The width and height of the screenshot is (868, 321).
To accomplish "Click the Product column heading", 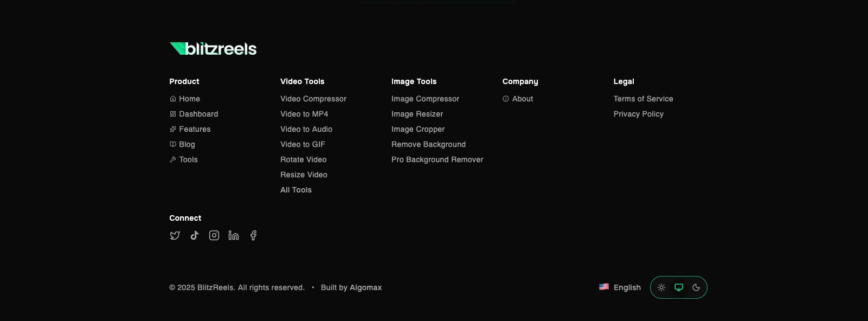I will coord(184,81).
